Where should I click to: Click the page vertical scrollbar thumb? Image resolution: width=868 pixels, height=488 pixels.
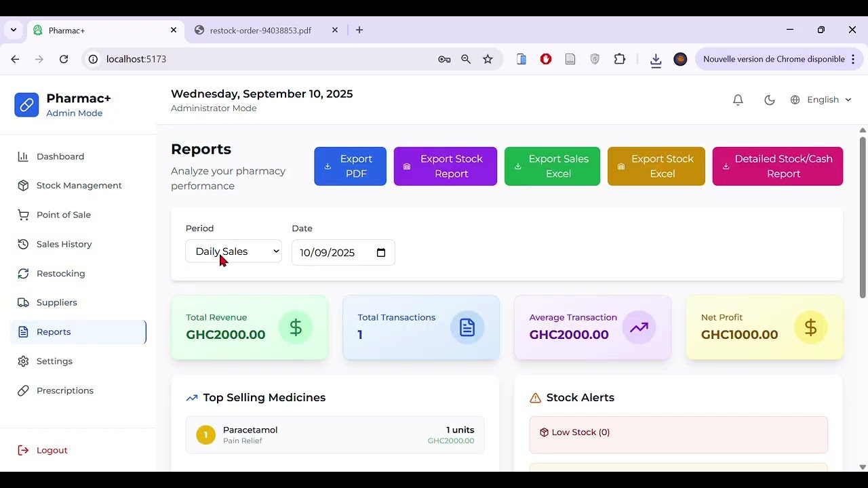pyautogui.click(x=863, y=217)
